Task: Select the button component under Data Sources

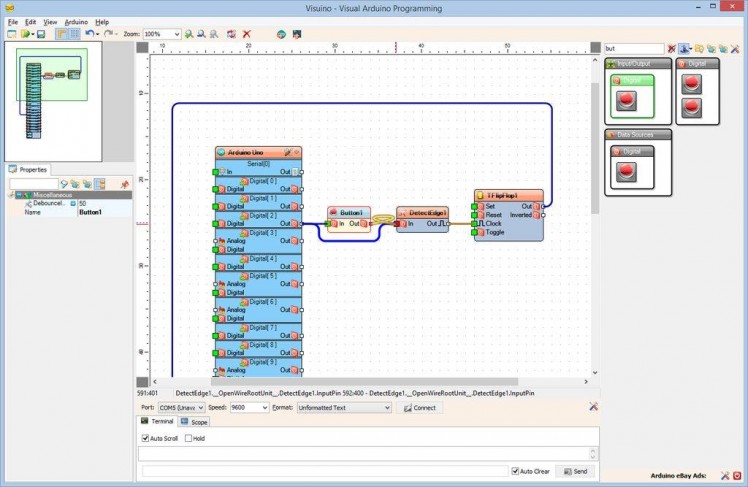Action: tap(627, 171)
